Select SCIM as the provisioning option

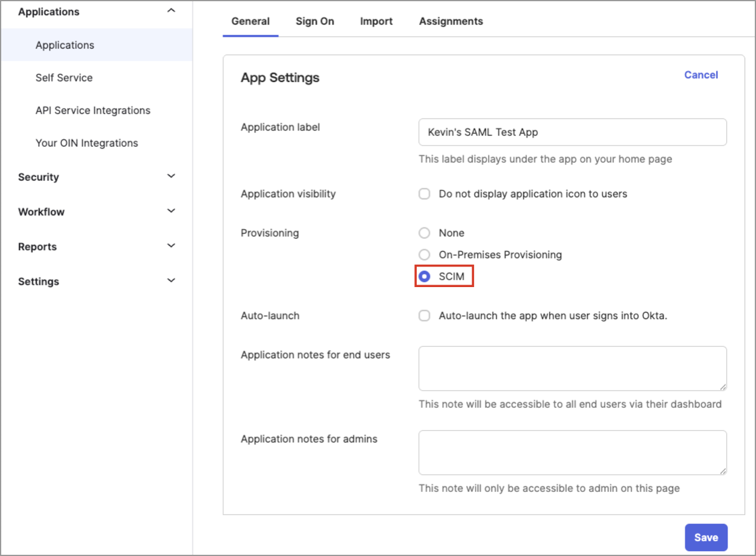pyautogui.click(x=424, y=276)
